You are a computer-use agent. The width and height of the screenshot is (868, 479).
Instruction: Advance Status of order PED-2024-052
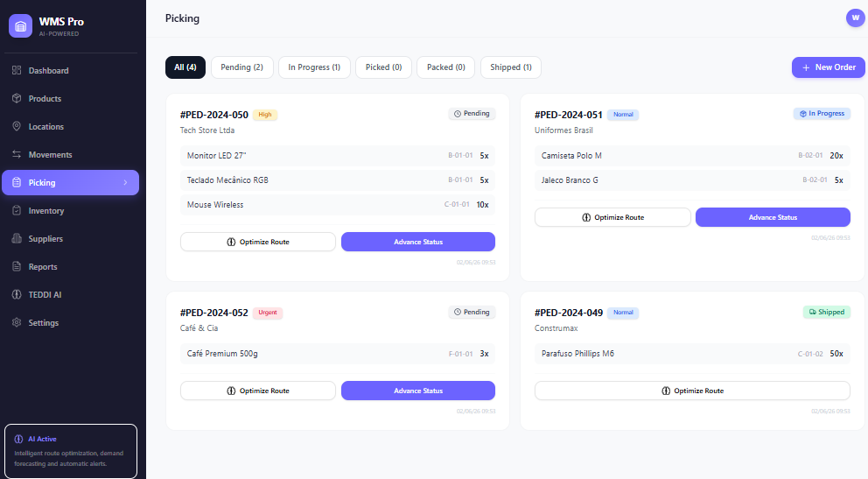click(x=418, y=391)
